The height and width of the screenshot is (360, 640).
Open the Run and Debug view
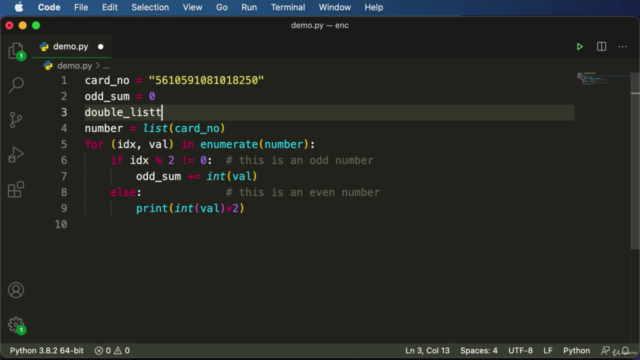[16, 155]
